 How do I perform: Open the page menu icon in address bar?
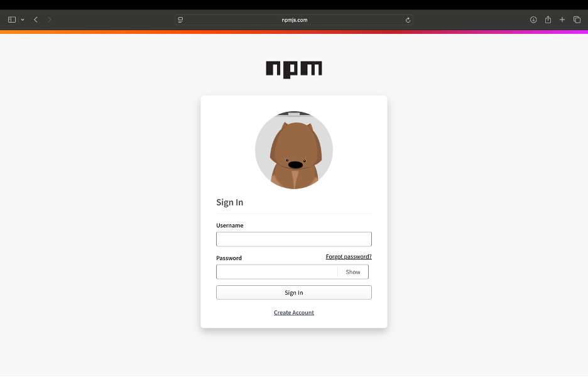180,19
